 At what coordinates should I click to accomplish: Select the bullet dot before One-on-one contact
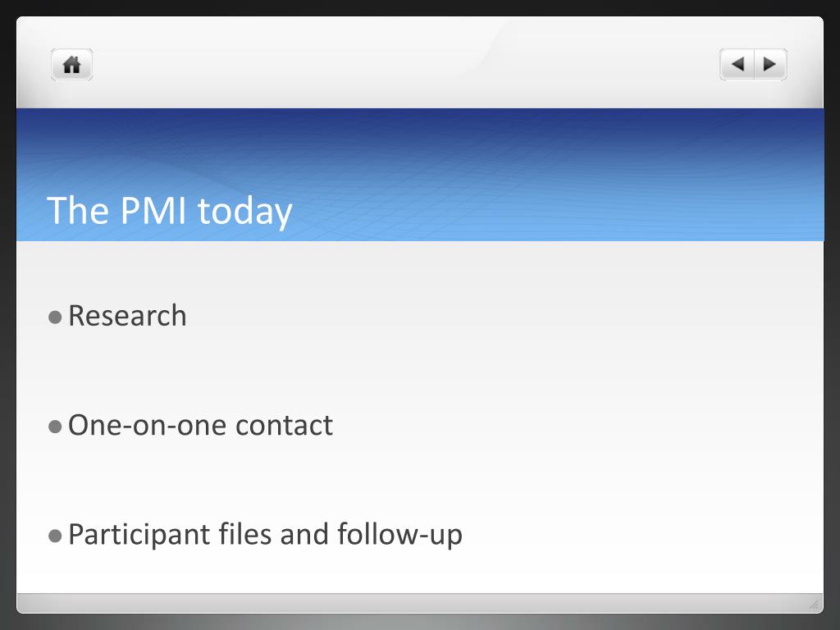[55, 427]
